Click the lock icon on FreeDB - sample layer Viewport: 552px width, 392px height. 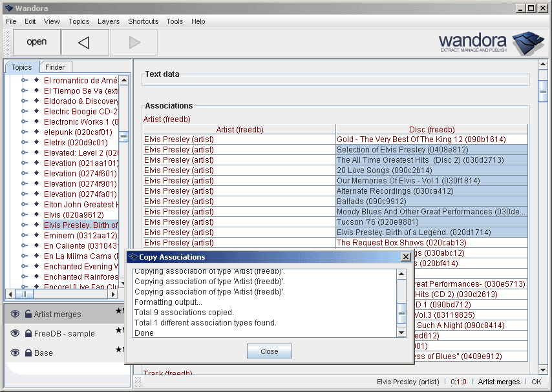click(28, 334)
